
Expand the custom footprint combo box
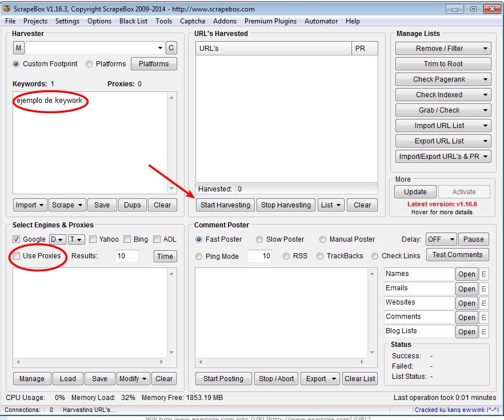160,48
